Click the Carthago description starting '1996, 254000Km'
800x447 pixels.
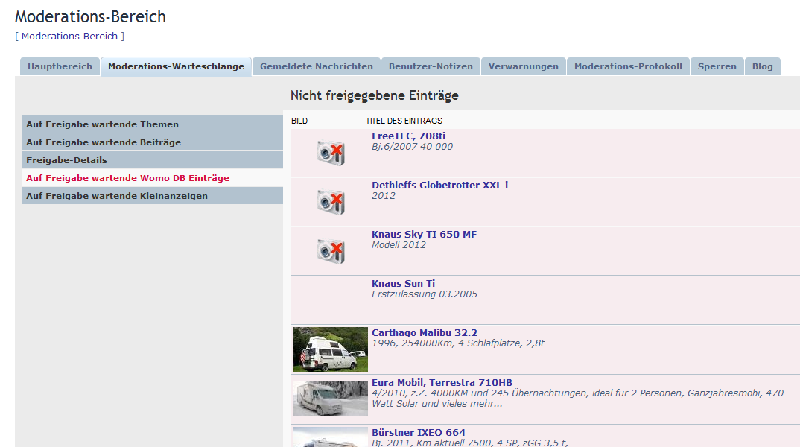point(458,343)
